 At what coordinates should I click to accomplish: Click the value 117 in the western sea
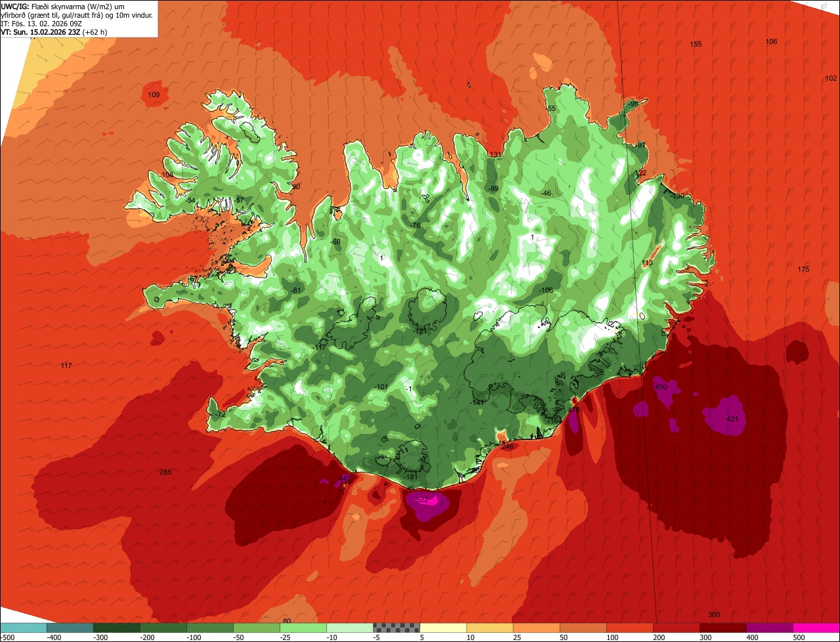click(66, 366)
